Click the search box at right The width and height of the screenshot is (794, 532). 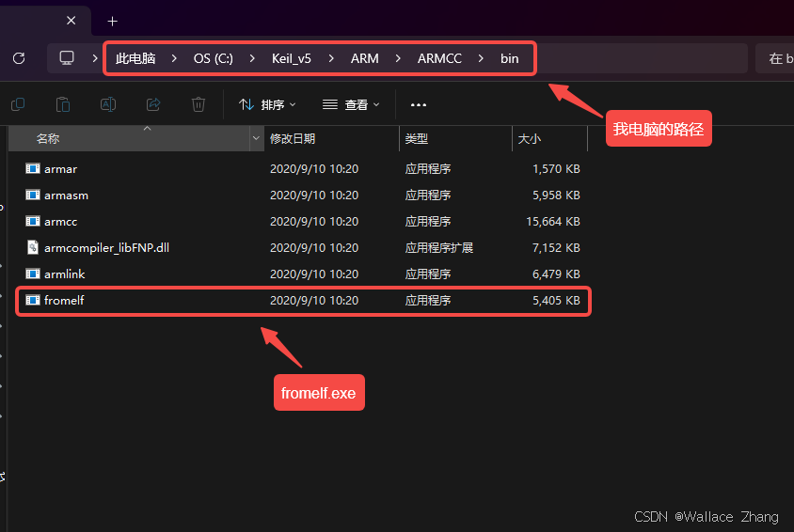775,58
